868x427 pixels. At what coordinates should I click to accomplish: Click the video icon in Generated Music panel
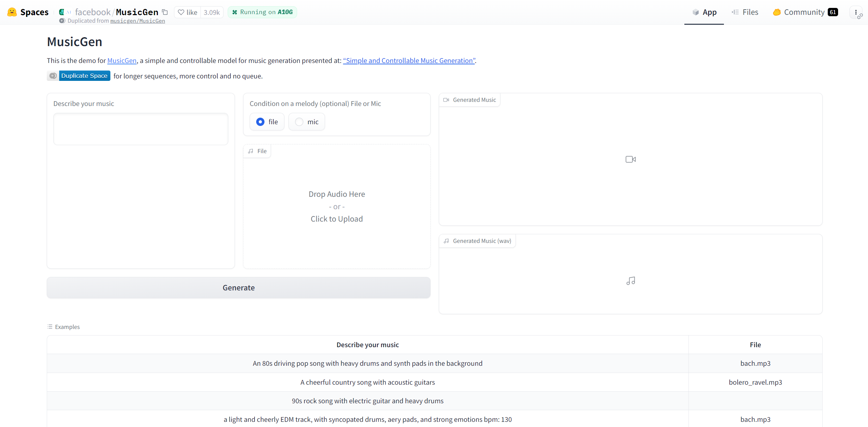[x=630, y=159]
